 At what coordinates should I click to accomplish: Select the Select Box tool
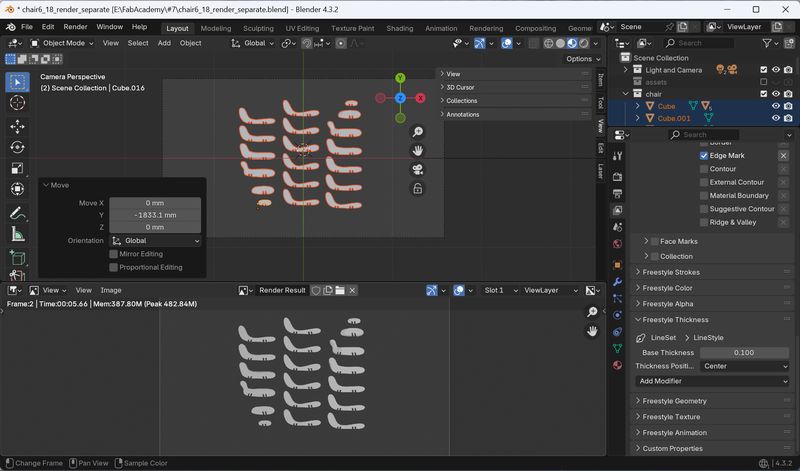click(x=17, y=82)
